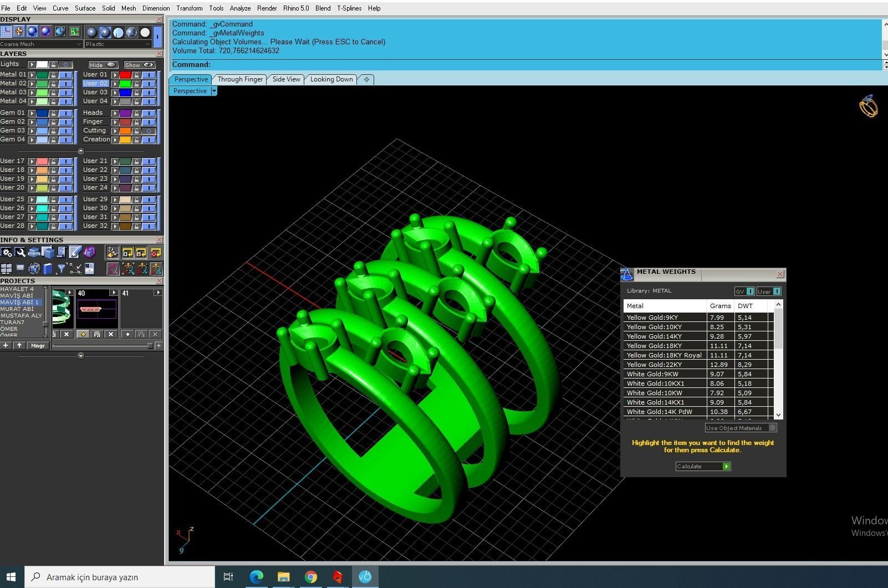This screenshot has width=888, height=588.
Task: Click the monitor screen icon in Info & Settings
Action: coord(20,269)
